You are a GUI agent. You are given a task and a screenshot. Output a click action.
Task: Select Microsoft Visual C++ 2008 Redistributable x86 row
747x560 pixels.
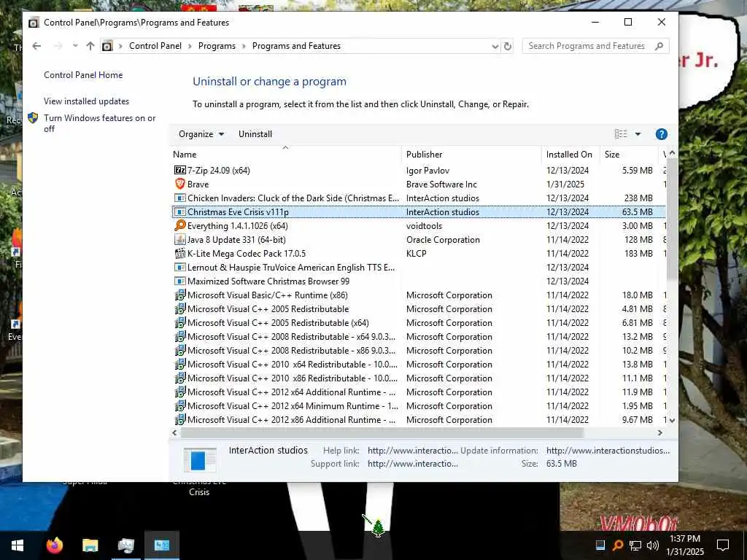tap(419, 351)
